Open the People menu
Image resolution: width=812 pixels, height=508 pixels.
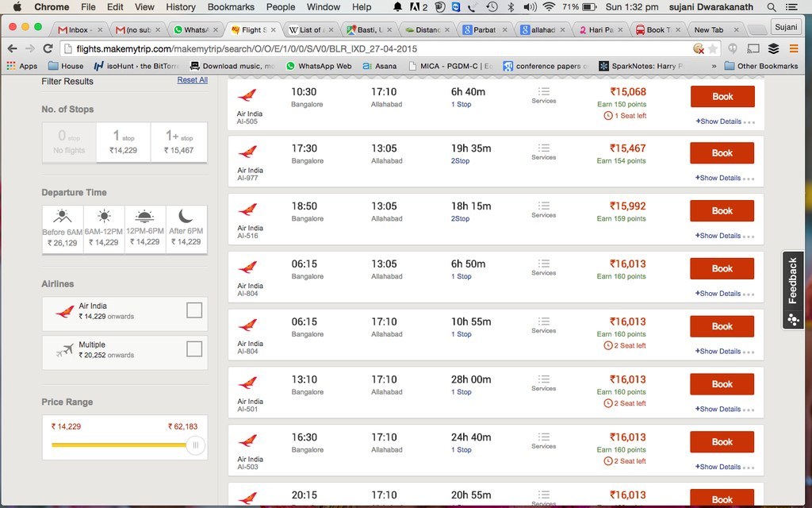pyautogui.click(x=281, y=6)
